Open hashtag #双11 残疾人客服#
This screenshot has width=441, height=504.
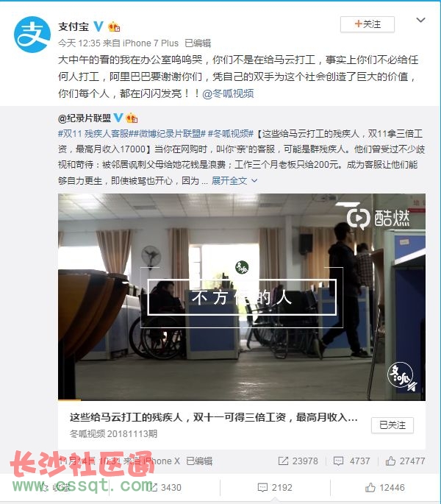tap(93, 133)
